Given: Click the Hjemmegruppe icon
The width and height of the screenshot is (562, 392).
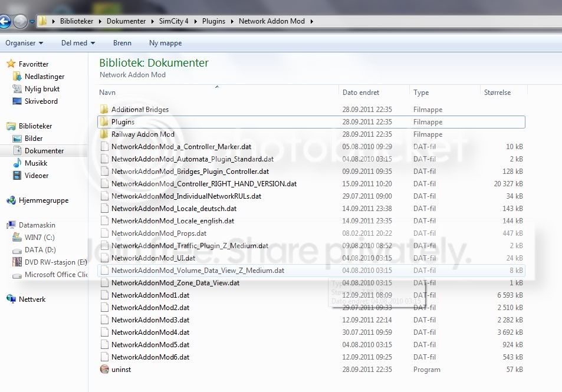Looking at the screenshot, I should [11, 200].
